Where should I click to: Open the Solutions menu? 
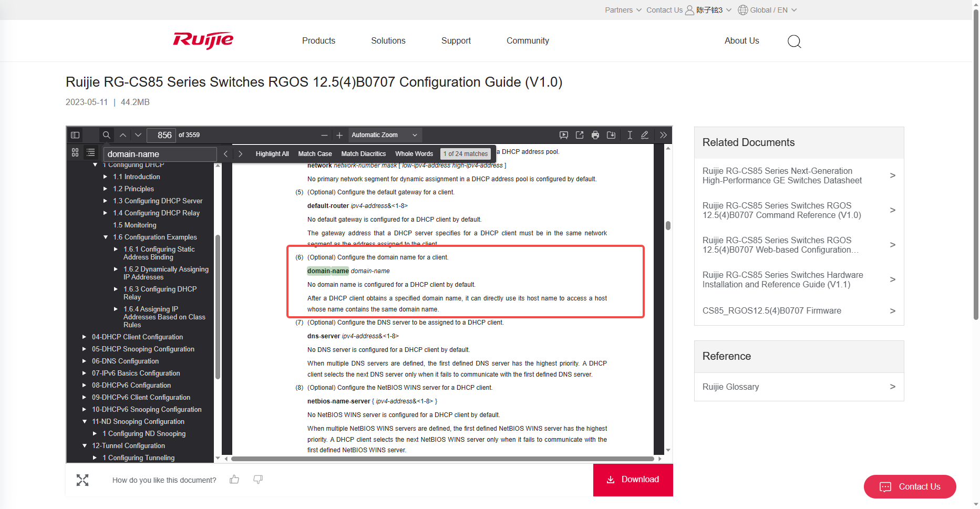point(388,40)
